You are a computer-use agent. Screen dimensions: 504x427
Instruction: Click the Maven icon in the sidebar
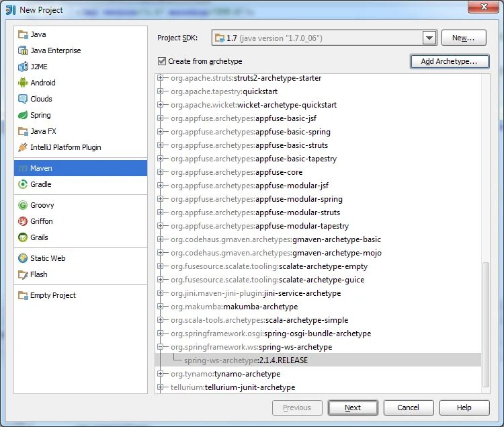coord(23,168)
